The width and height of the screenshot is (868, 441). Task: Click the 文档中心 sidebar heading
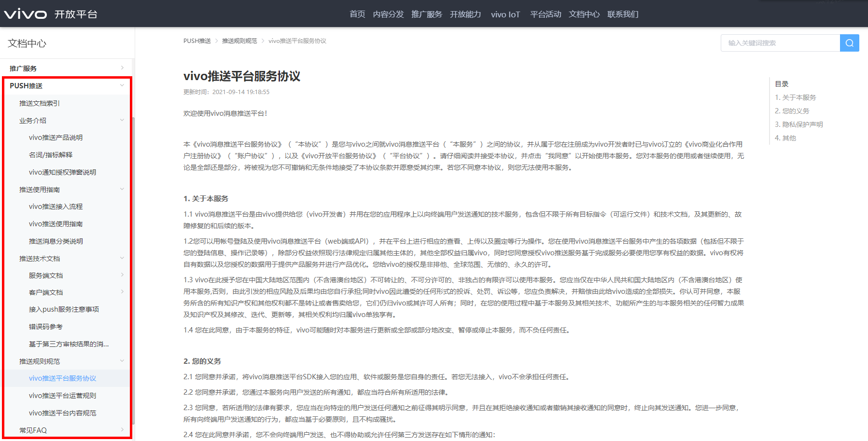(27, 43)
